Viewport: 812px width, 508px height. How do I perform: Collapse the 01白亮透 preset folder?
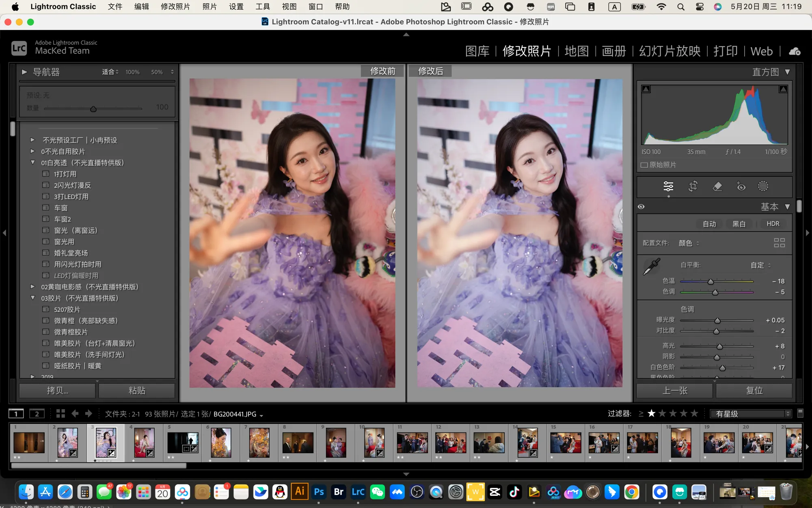(x=33, y=162)
